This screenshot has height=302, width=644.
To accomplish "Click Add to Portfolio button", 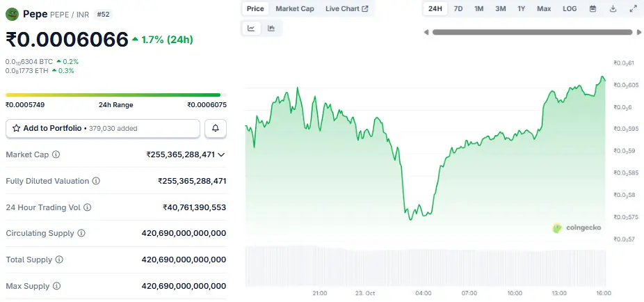I will tap(103, 129).
